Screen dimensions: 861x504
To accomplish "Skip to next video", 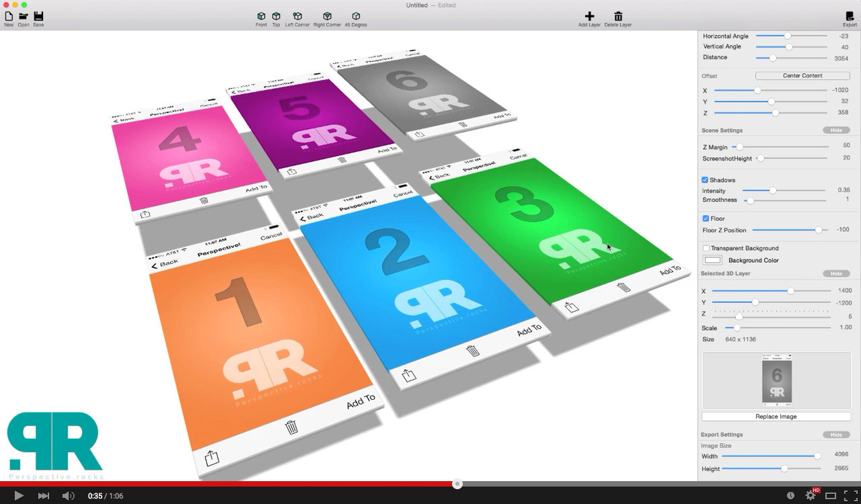I will [44, 496].
